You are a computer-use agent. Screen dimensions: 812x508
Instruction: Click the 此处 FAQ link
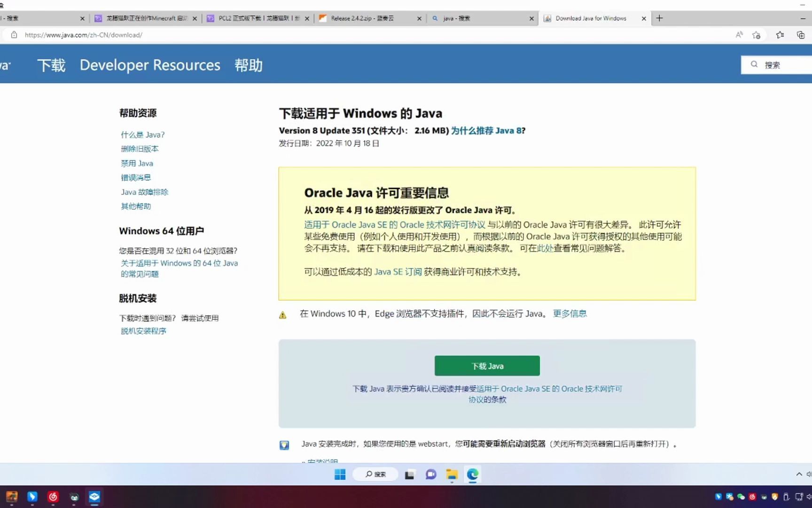545,248
